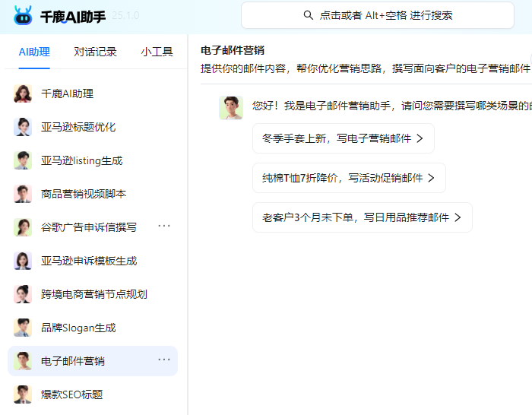This screenshot has height=415, width=532.
Task: Choose the 老客户3个月未下单 recommendation email prompt
Action: pos(362,217)
